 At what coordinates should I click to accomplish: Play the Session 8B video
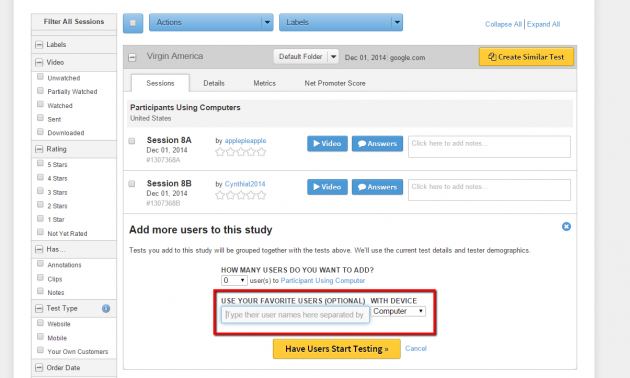coord(327,187)
